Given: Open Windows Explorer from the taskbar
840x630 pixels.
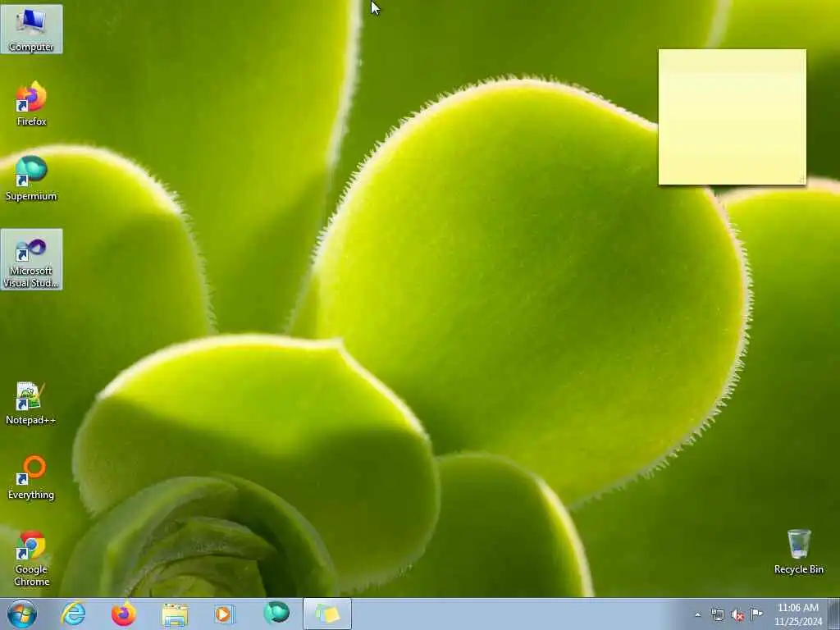Looking at the screenshot, I should tap(175, 614).
